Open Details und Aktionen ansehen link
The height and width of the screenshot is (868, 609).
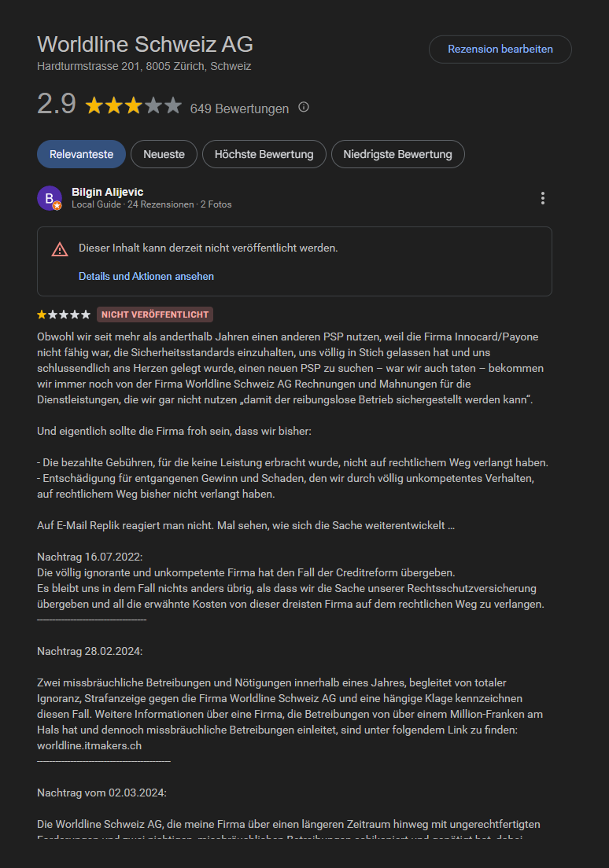click(x=146, y=276)
